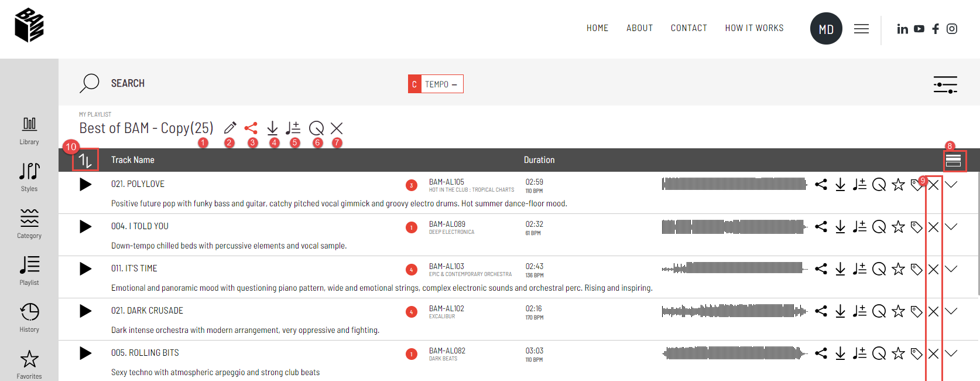980x381 pixels.
Task: Remove I TOLD YOU from playlist
Action: coord(934,227)
